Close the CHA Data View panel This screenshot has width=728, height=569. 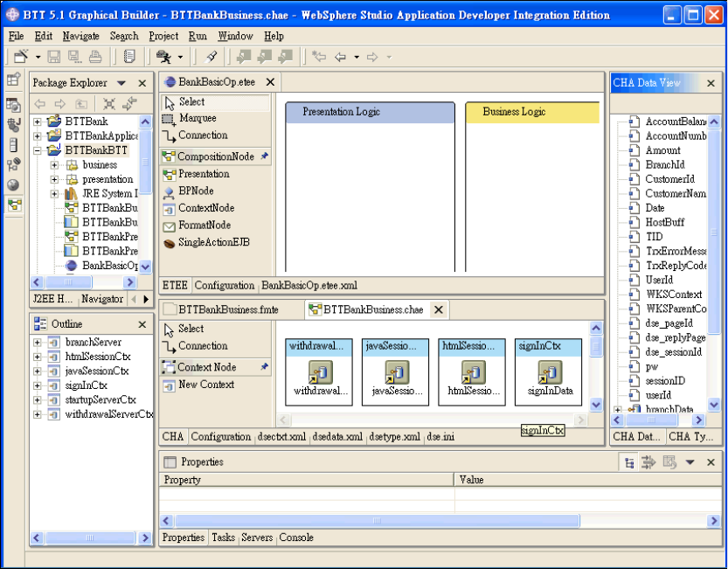[x=711, y=83]
